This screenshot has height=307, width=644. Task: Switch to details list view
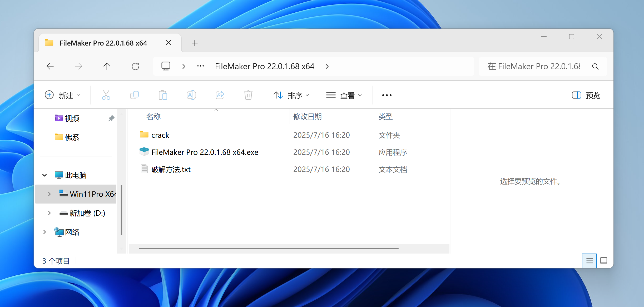point(589,261)
